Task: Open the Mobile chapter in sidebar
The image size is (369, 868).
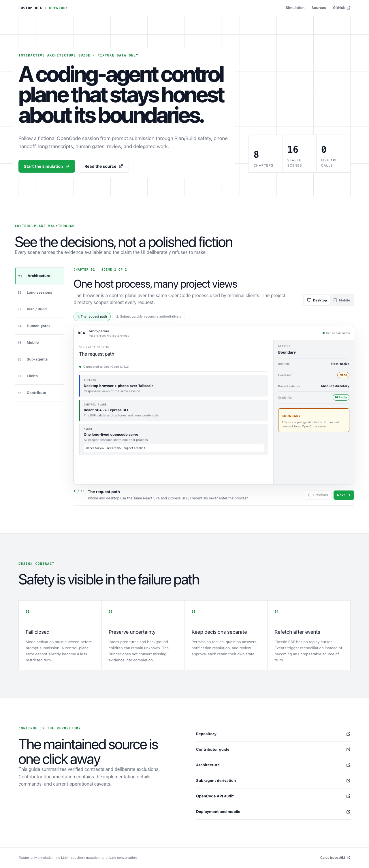Action: (x=39, y=343)
